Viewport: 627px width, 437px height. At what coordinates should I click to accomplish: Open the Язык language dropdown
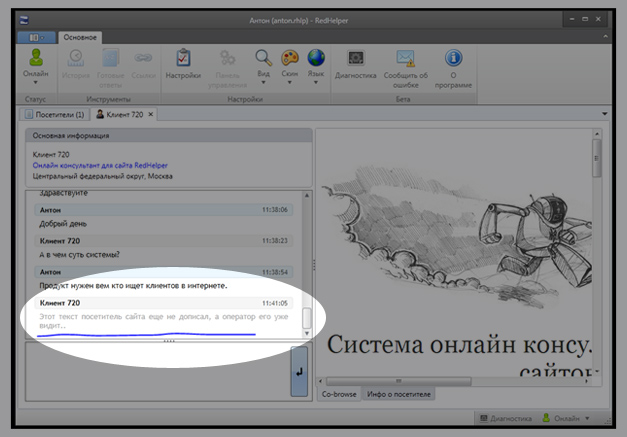pyautogui.click(x=316, y=81)
